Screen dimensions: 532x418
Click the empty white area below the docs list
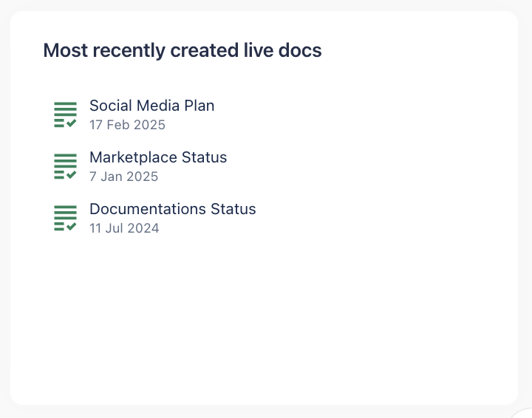pyautogui.click(x=264, y=318)
